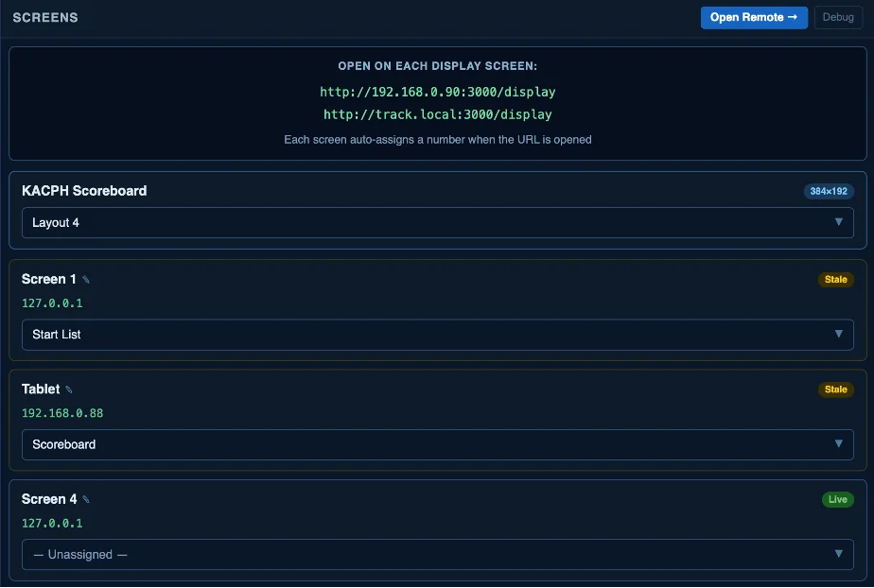Click the edit pencil icon beside Screen 4
This screenshot has height=588, width=874.
tap(86, 499)
